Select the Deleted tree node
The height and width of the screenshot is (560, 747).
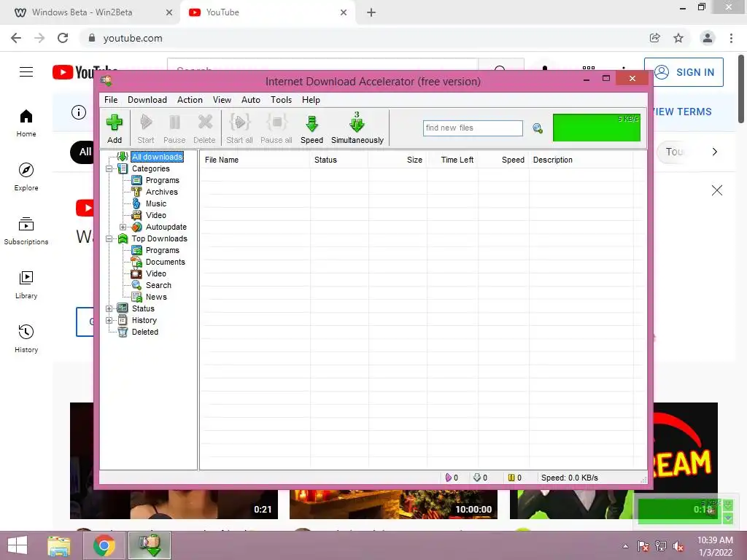pos(145,332)
